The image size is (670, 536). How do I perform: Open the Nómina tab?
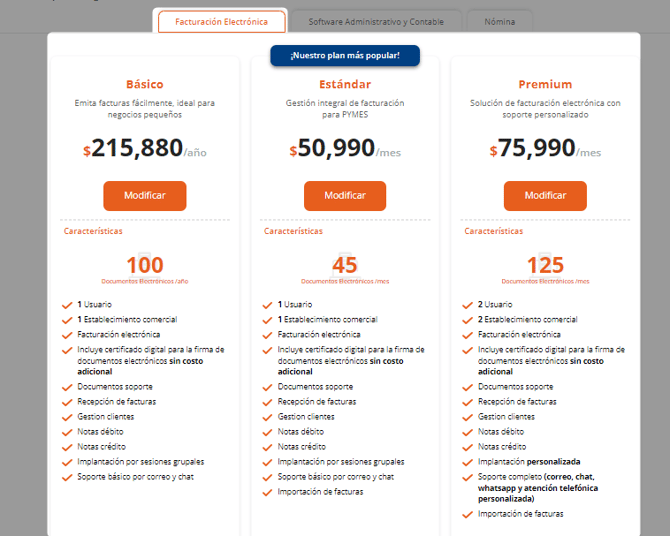click(x=500, y=22)
